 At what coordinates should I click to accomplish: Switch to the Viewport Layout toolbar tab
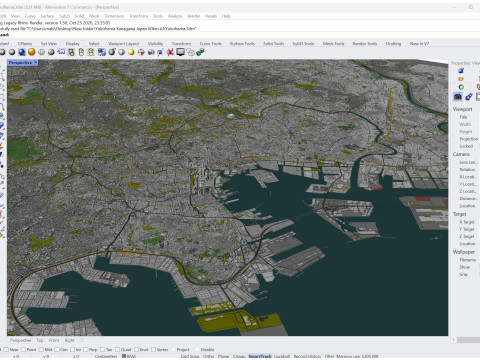pos(123,44)
